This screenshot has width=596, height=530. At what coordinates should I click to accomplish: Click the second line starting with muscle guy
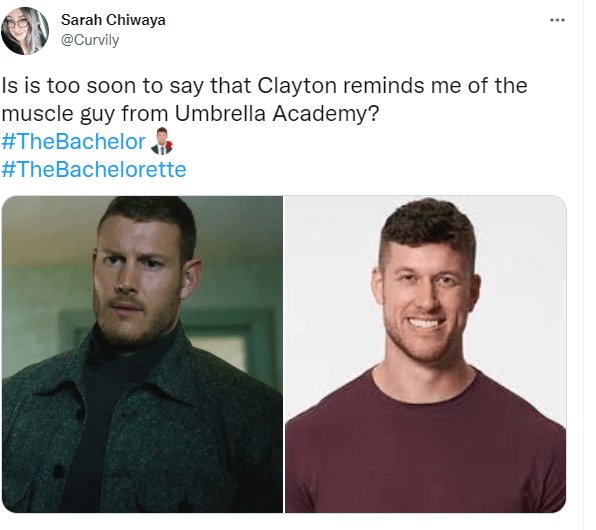[x=190, y=113]
